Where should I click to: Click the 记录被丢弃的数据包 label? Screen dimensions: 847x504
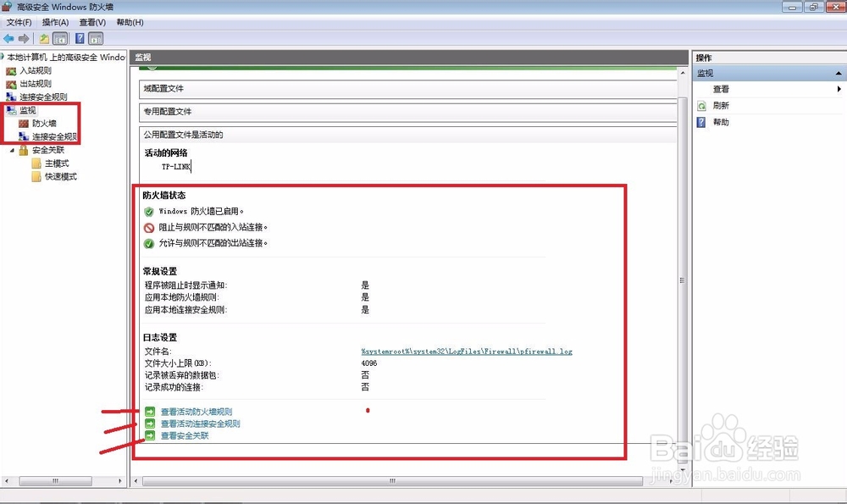coord(181,375)
